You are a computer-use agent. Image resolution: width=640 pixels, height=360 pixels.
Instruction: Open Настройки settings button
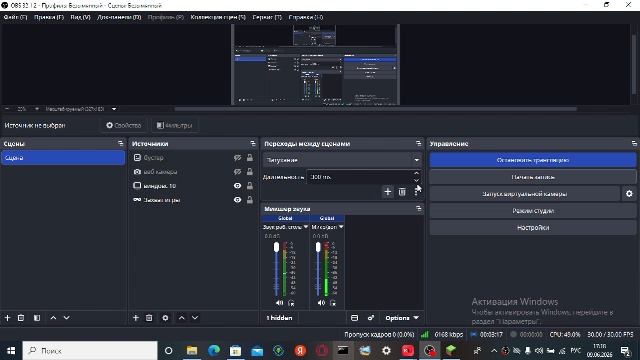pos(533,228)
